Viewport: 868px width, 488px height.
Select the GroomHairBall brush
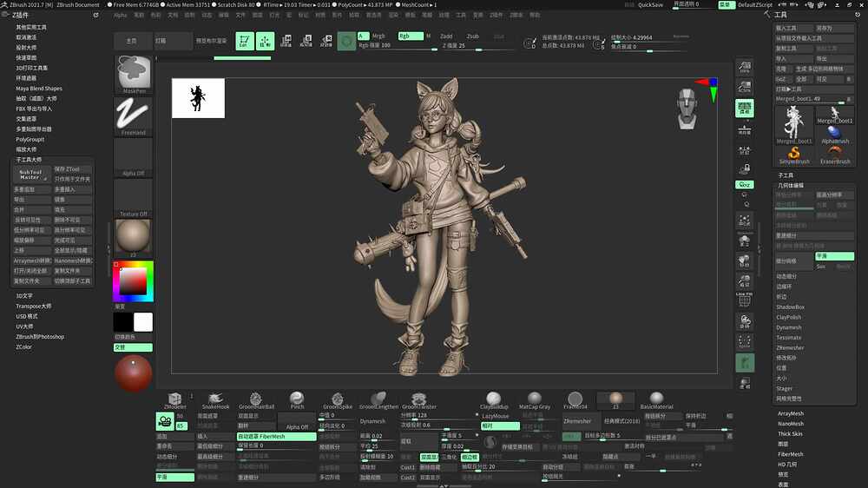click(x=256, y=400)
